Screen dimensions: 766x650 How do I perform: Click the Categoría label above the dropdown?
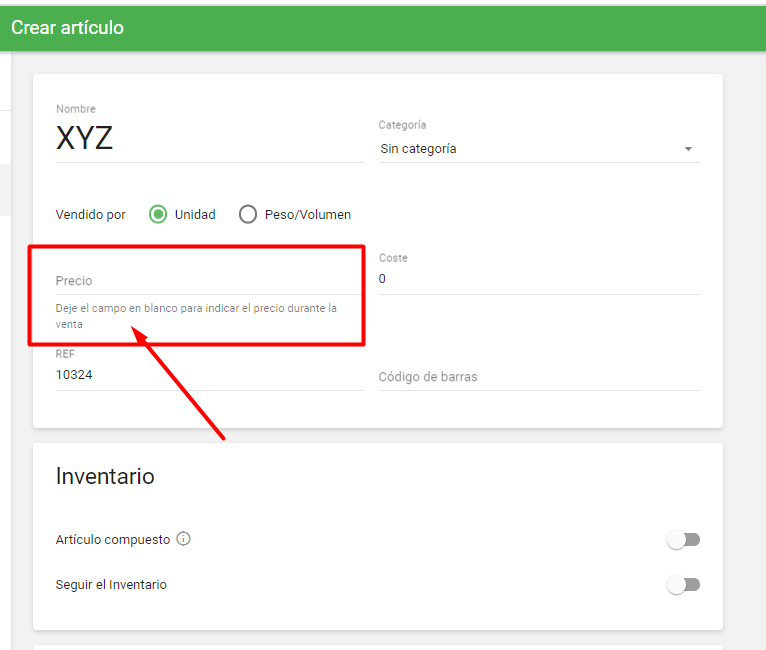click(x=402, y=125)
